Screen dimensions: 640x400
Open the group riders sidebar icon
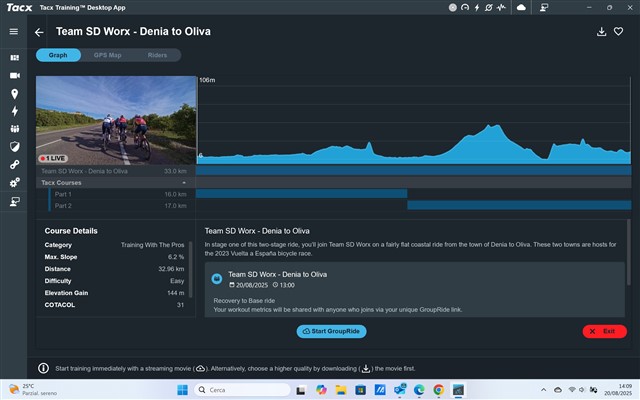tap(15, 129)
